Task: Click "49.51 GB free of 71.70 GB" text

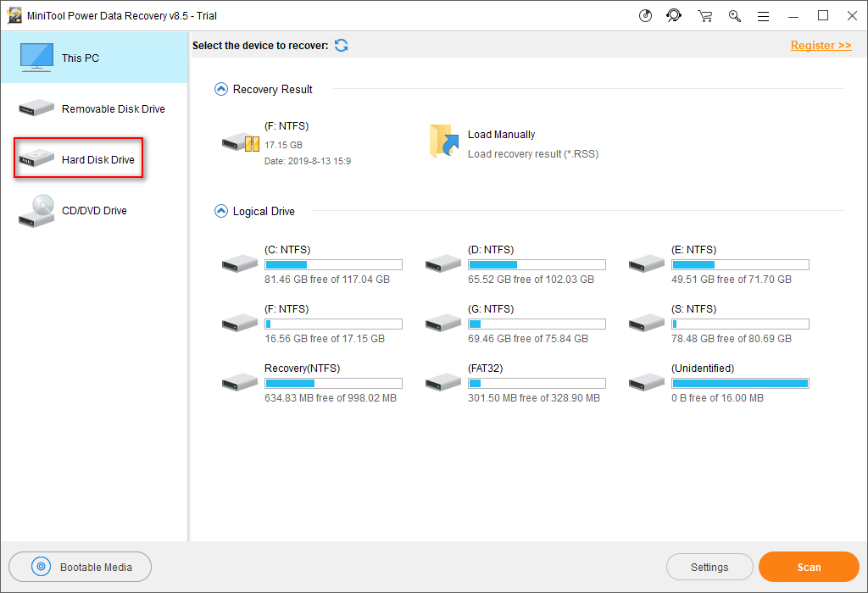Action: 732,280
